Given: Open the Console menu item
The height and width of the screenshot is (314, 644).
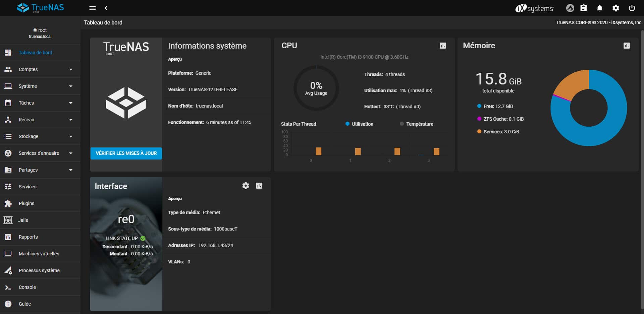Looking at the screenshot, I should (40, 287).
